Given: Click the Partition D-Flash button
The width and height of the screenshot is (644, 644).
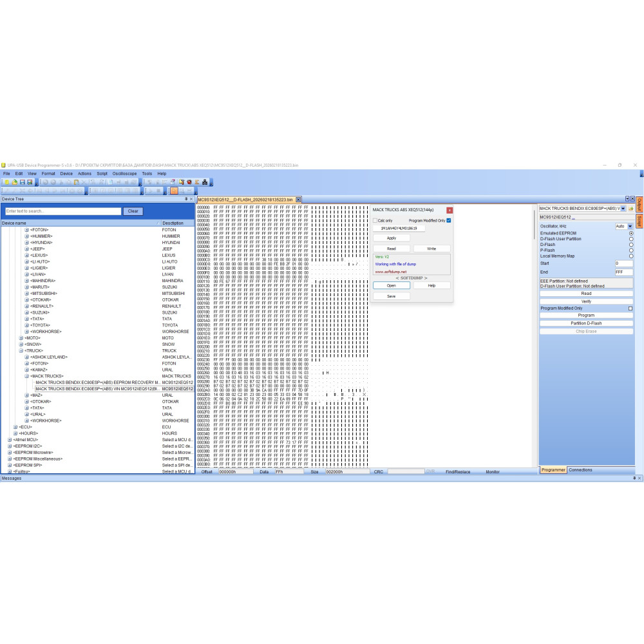Looking at the screenshot, I should coord(586,323).
